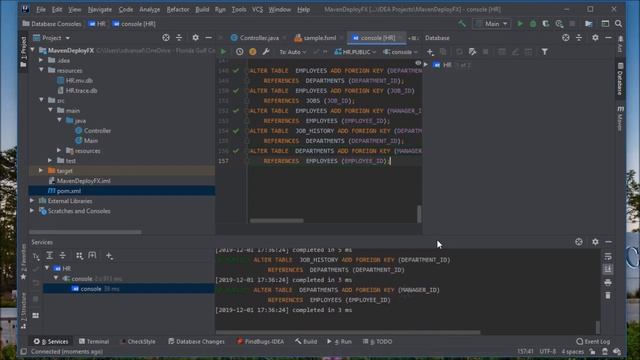
Task: Open the TODO tool window
Action: [378, 341]
